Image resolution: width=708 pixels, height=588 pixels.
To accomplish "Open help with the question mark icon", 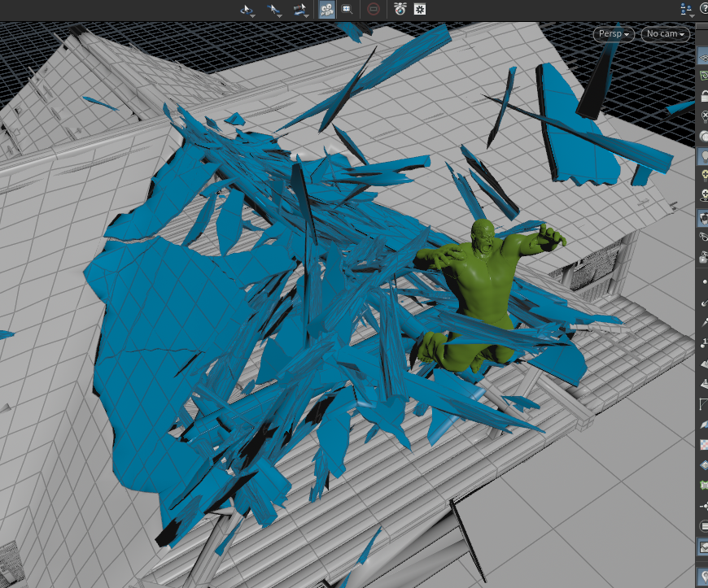I will click(x=705, y=9).
